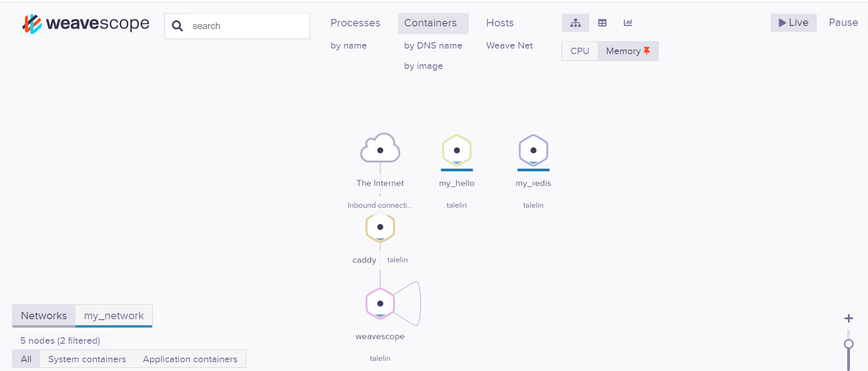The width and height of the screenshot is (868, 371).
Task: Show containers by image
Action: (423, 66)
